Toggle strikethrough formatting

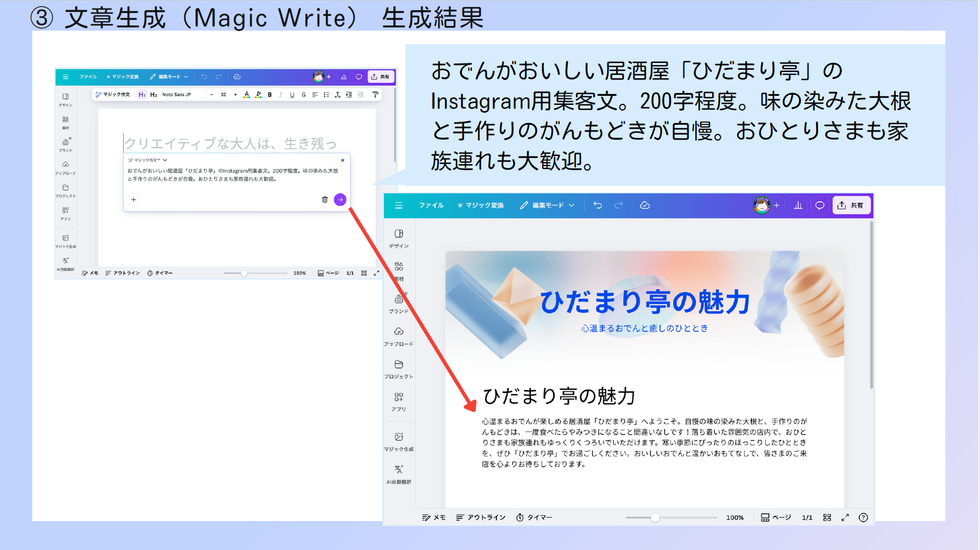303,95
